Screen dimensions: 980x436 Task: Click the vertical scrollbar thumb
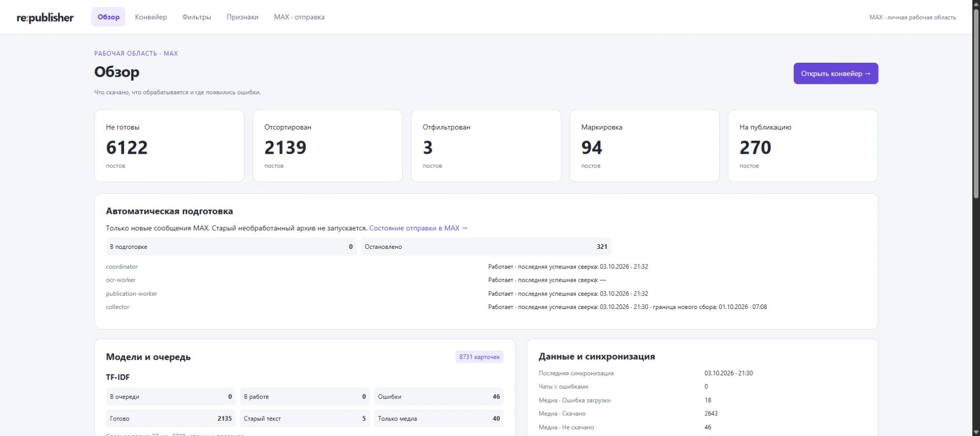coord(976,103)
